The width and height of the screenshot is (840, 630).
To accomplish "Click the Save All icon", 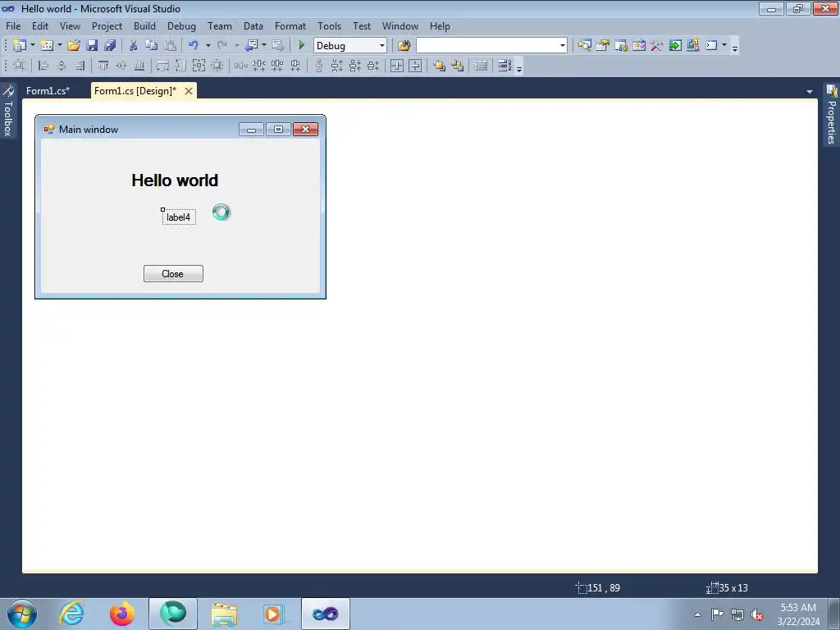I will tap(111, 46).
